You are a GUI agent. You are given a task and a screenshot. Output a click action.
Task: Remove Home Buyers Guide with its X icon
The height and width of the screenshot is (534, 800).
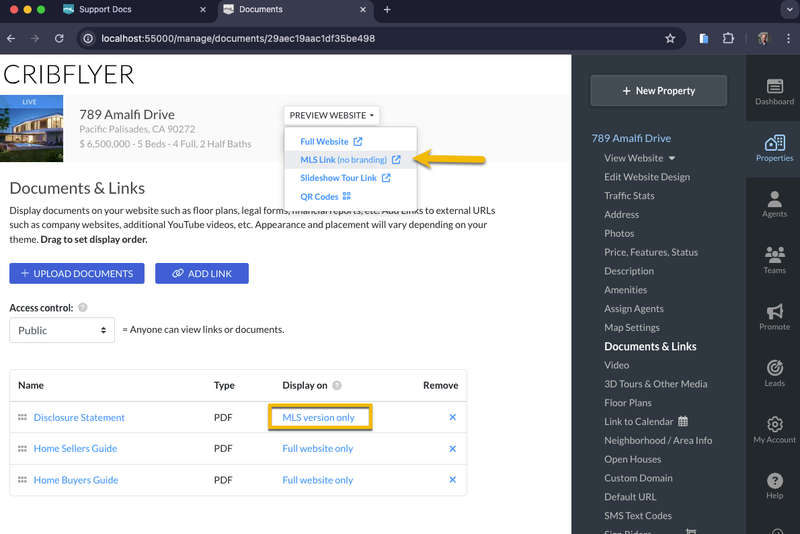[x=452, y=480]
